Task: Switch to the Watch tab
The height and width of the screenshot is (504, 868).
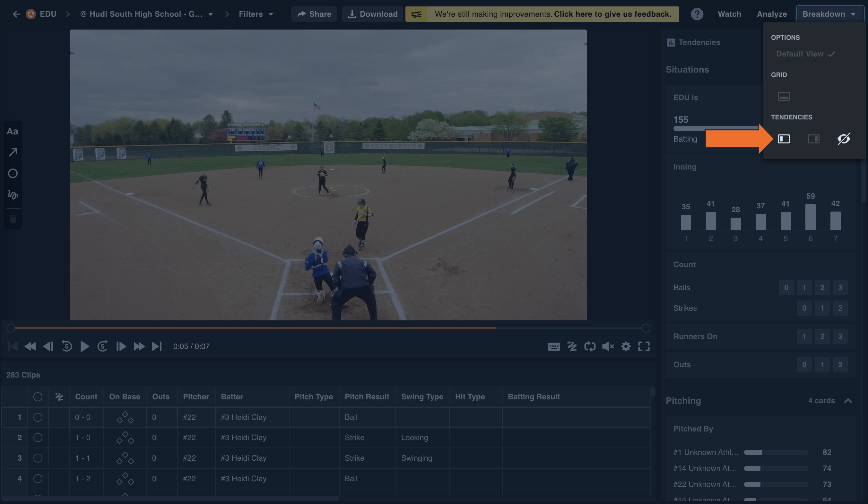Action: (729, 14)
